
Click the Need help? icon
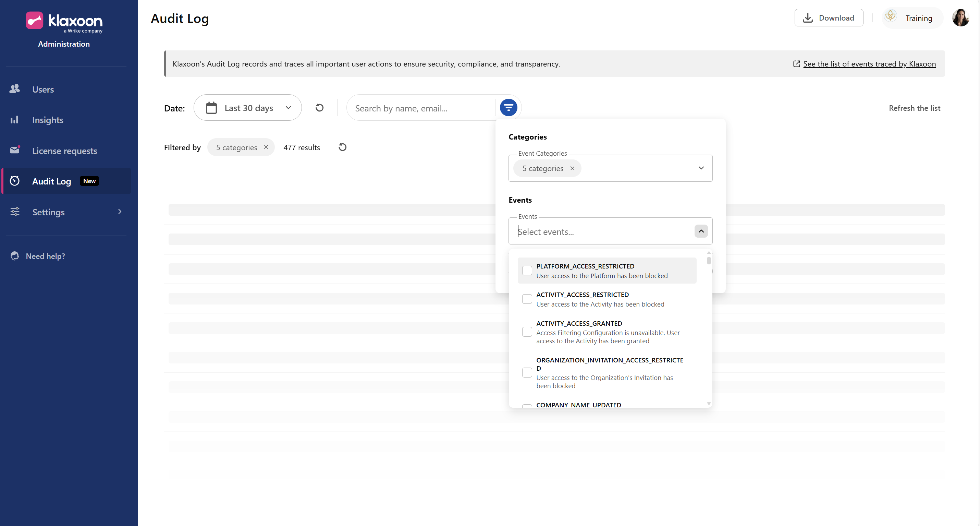(15, 256)
